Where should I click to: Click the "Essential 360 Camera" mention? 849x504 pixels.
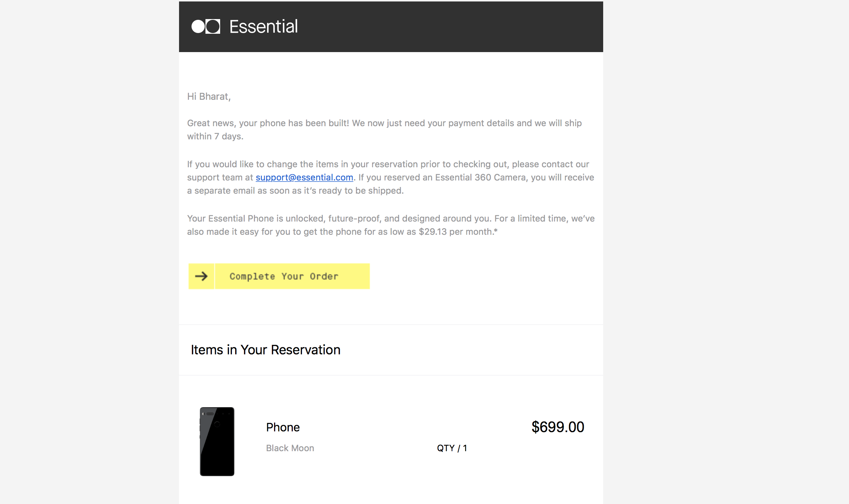(480, 178)
